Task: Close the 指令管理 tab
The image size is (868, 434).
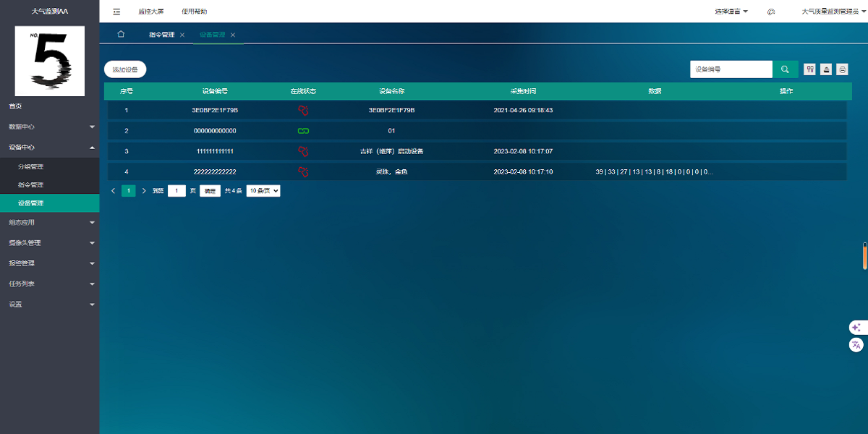Action: 182,35
